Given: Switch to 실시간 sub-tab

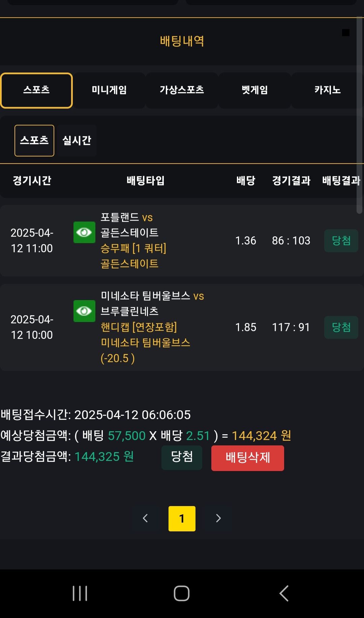Looking at the screenshot, I should (77, 141).
